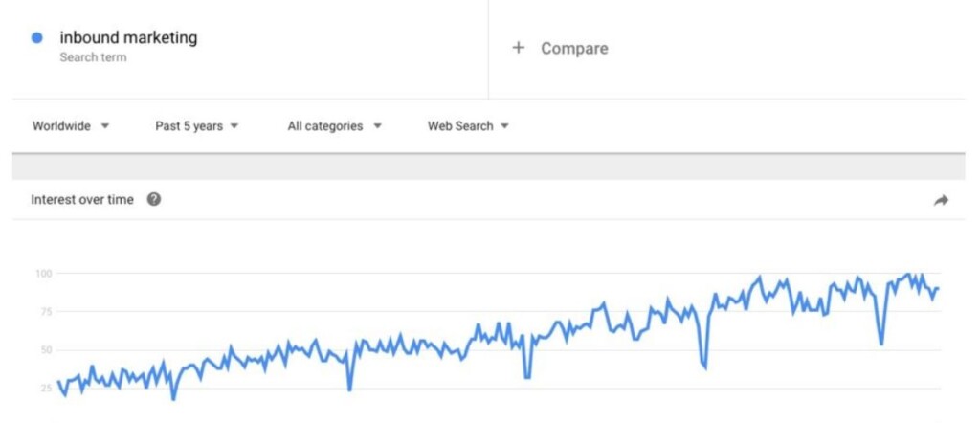
Task: Expand the All categories dropdown
Action: tap(334, 126)
